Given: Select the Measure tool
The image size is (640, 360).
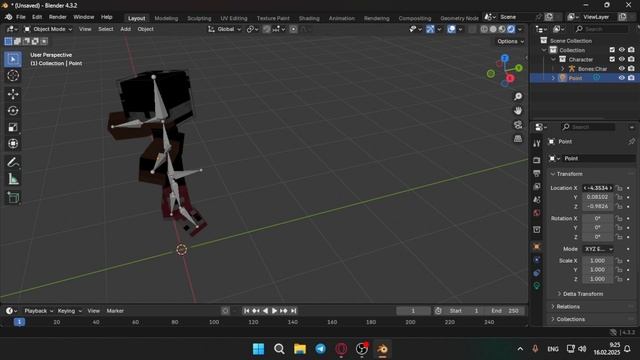Looking at the screenshot, I should click(13, 179).
